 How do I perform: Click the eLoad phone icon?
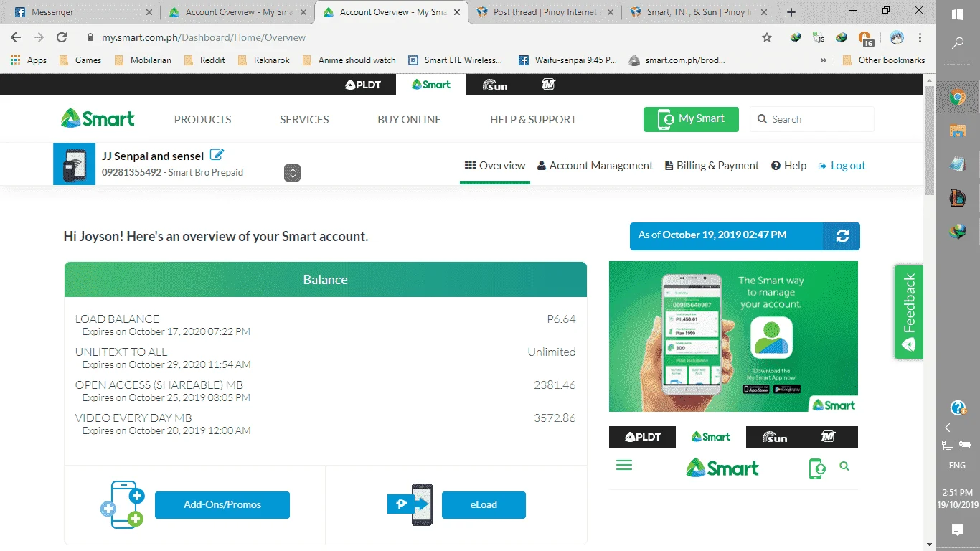click(x=411, y=504)
